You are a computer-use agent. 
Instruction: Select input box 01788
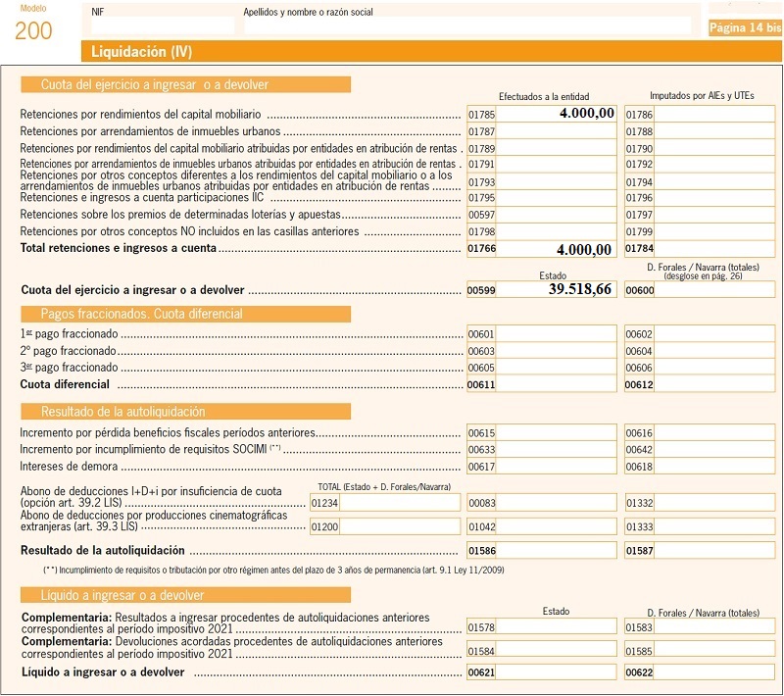click(714, 131)
